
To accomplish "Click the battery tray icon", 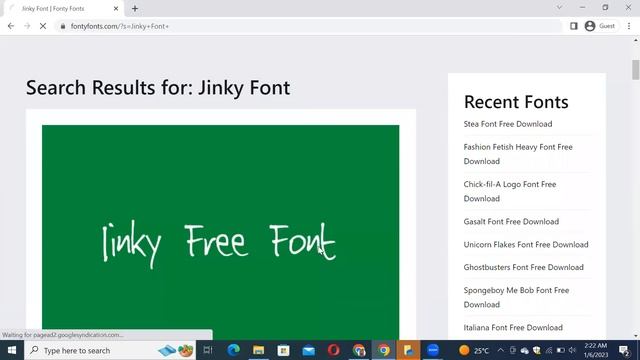I will (x=561, y=350).
